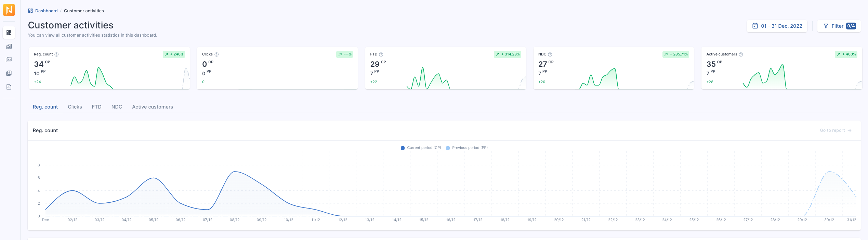868x240 pixels.
Task: Open the image gallery icon in the sidebar
Action: click(x=9, y=60)
